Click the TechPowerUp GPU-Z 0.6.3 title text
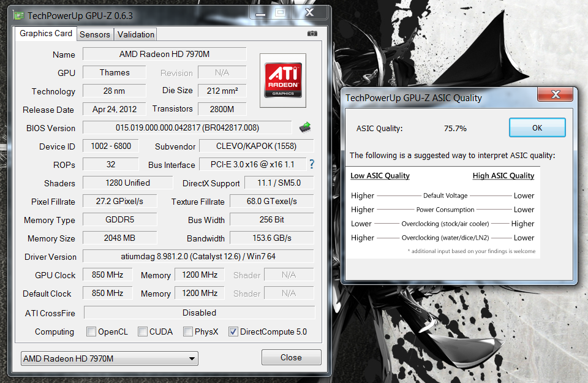This screenshot has width=588, height=383. pos(80,16)
